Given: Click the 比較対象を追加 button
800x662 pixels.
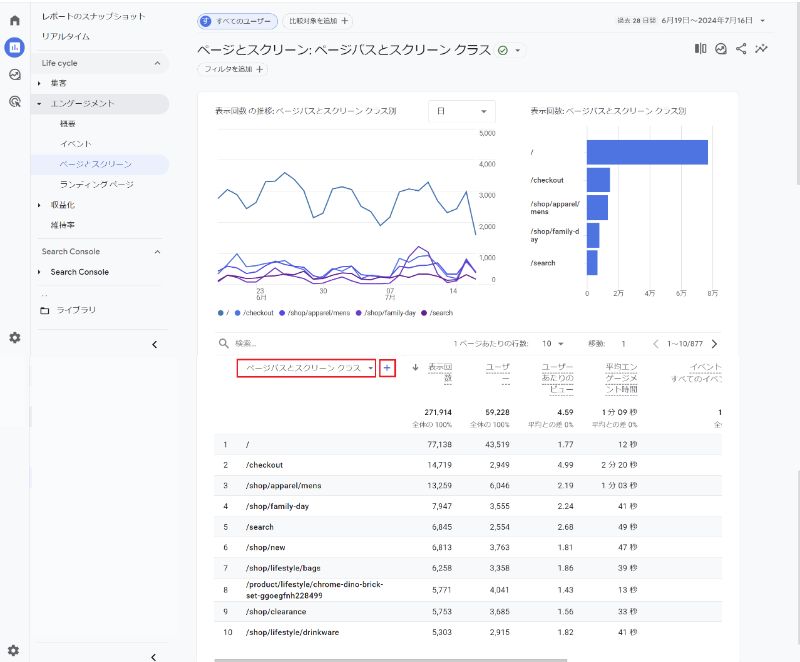Looking at the screenshot, I should tap(318, 20).
